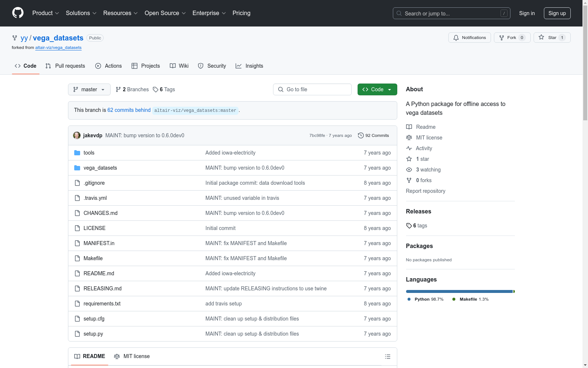The width and height of the screenshot is (588, 368).
Task: Open the README outline list icon
Action: (387, 357)
